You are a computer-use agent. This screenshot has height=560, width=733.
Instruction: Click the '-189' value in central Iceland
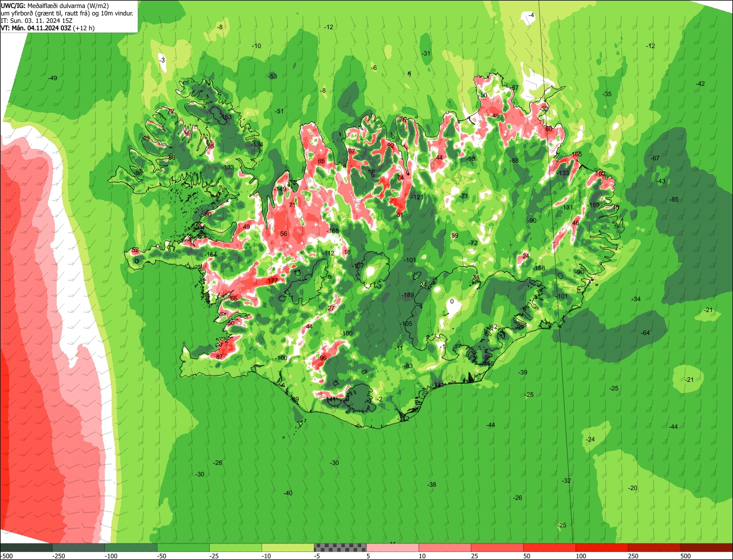pyautogui.click(x=407, y=295)
